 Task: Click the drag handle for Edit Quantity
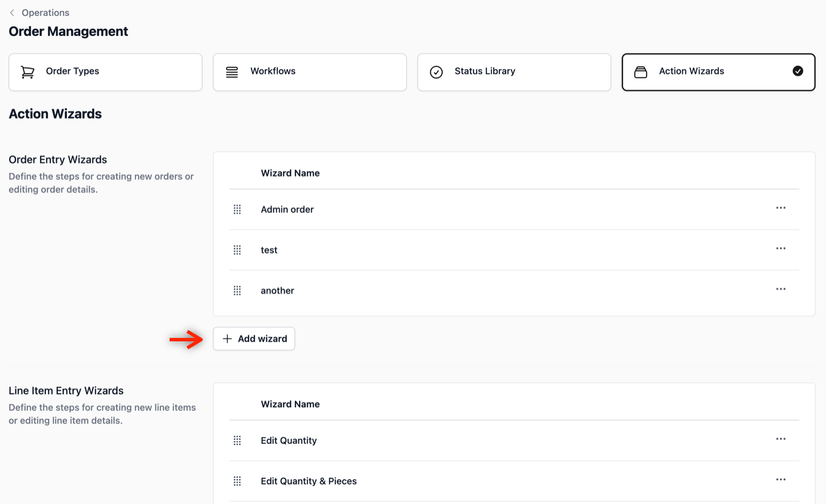(x=237, y=440)
